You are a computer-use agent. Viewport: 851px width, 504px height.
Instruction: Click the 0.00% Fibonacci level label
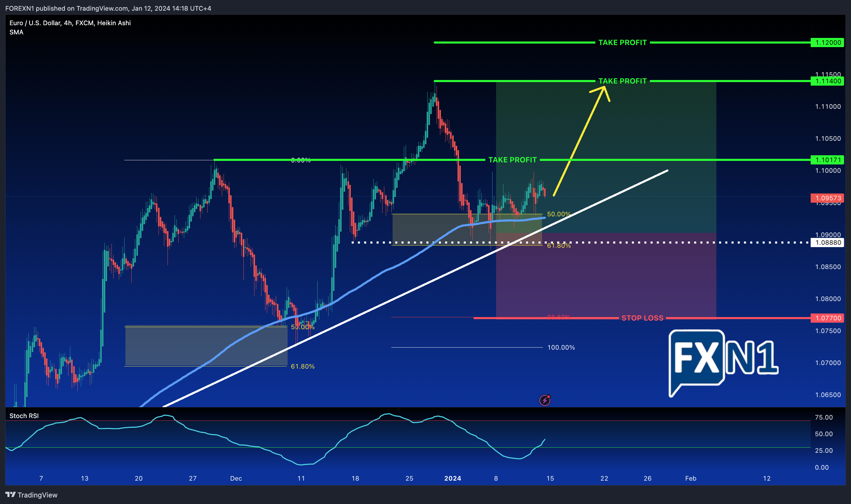tap(301, 160)
